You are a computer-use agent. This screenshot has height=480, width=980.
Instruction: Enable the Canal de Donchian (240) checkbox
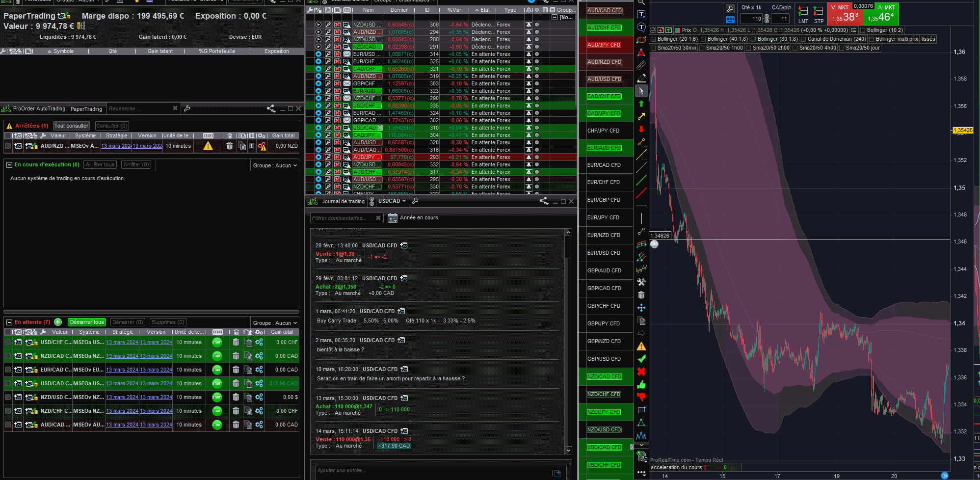coord(803,39)
